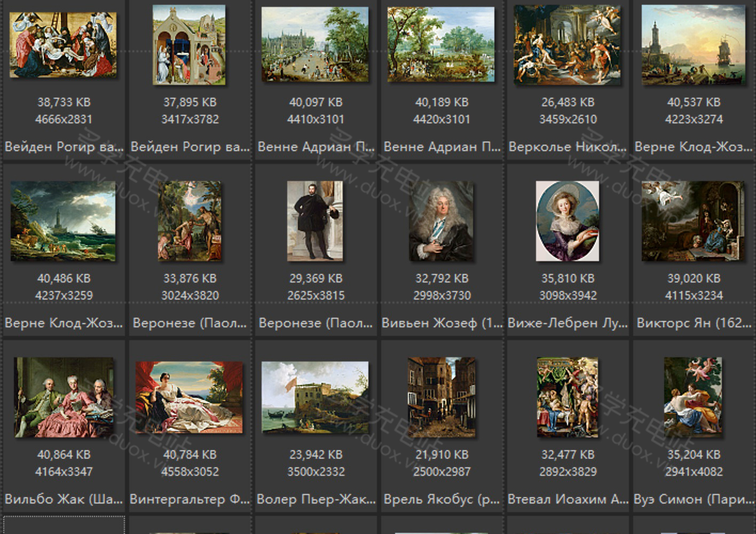This screenshot has height=534, width=756.
Task: Select the Верколье Николас painting thumbnail
Action: [x=567, y=45]
